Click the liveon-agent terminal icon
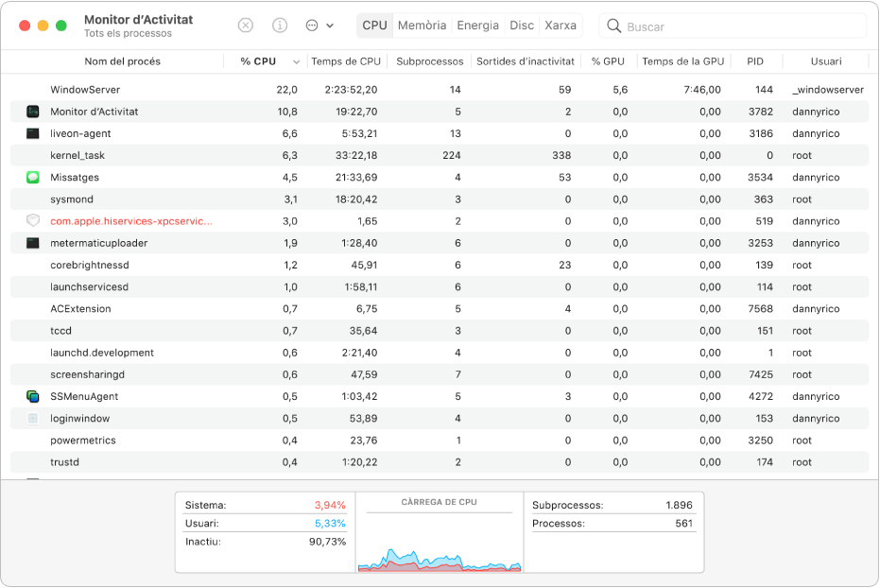Viewport: 880px width, 588px height. tap(33, 133)
